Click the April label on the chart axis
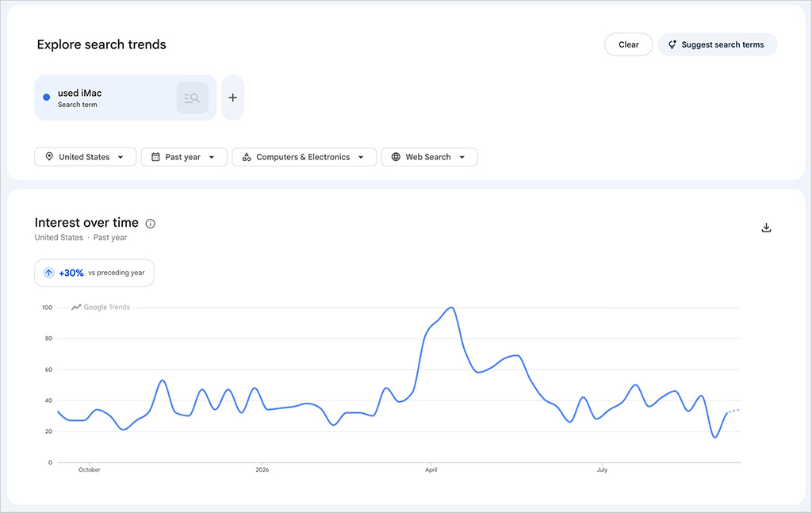Viewport: 812px width, 513px height. click(x=431, y=469)
